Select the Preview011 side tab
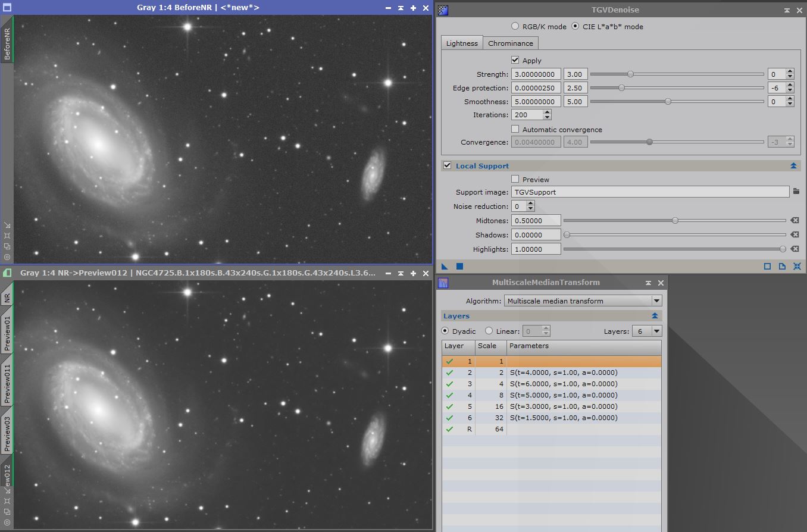 [x=7, y=384]
